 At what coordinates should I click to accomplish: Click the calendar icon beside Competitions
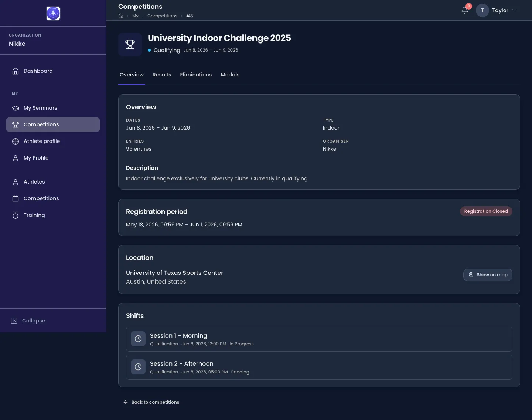pos(16,198)
